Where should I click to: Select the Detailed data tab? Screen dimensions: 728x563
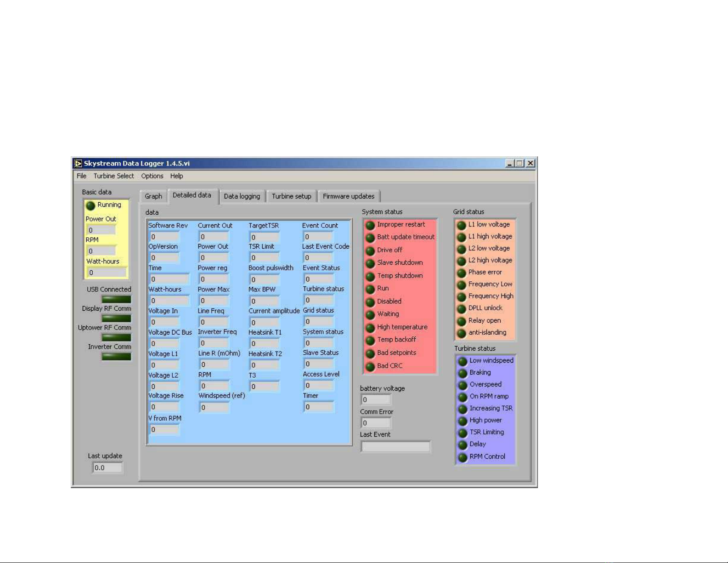pos(192,195)
